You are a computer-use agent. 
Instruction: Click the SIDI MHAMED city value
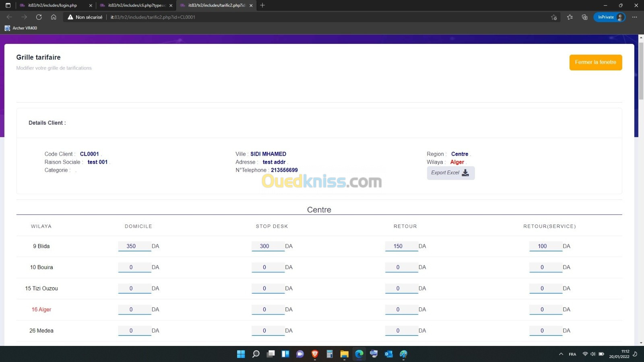pyautogui.click(x=268, y=154)
